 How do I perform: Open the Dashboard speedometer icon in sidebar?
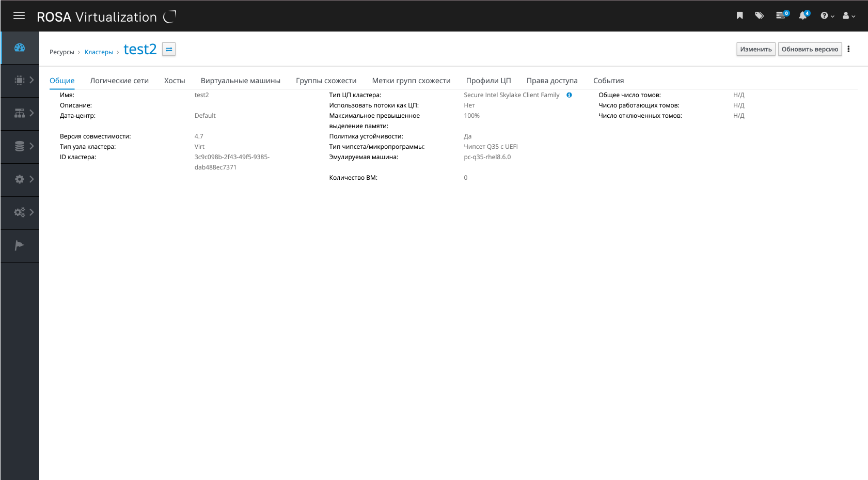(x=20, y=48)
